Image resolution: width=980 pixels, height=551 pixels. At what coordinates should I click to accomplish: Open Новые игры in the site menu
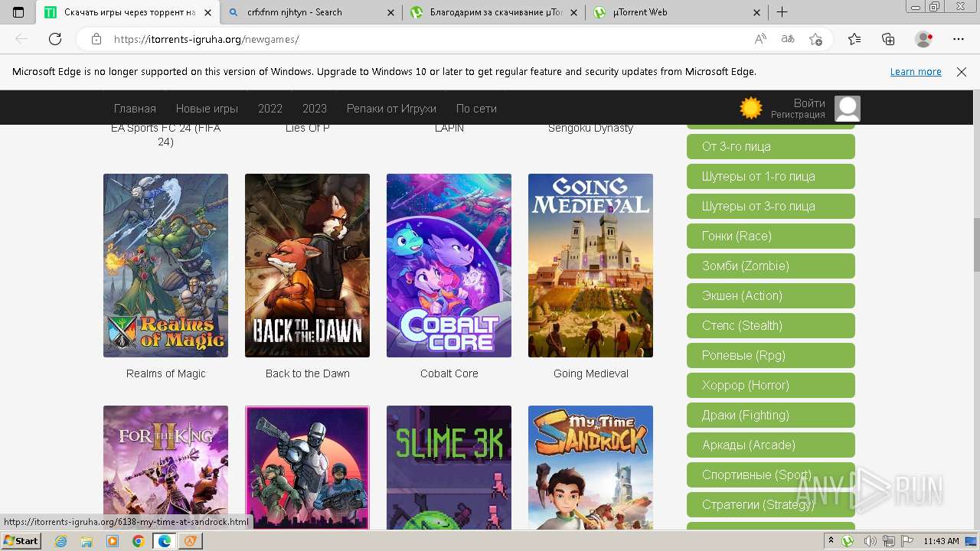point(207,109)
